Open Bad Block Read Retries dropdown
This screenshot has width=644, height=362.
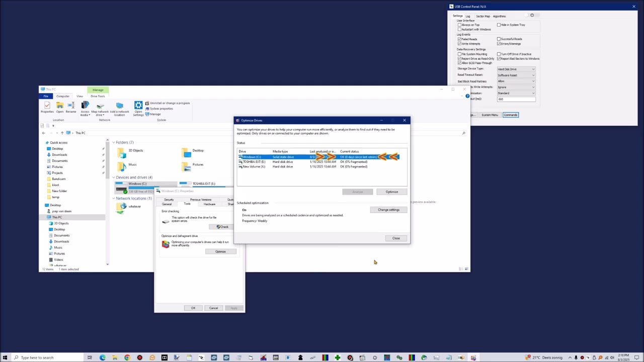[x=516, y=81]
